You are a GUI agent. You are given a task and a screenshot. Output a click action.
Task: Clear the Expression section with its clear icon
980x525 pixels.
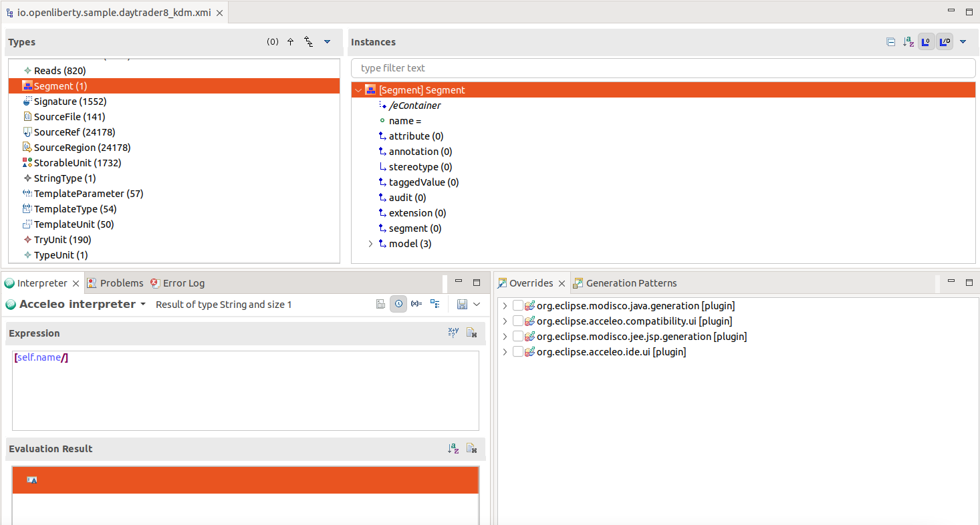[471, 333]
